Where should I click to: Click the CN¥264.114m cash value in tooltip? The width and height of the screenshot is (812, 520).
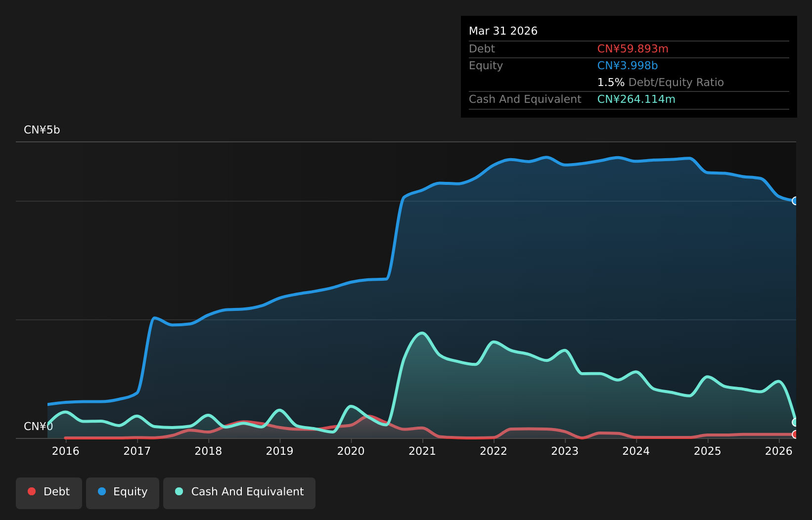click(x=636, y=99)
